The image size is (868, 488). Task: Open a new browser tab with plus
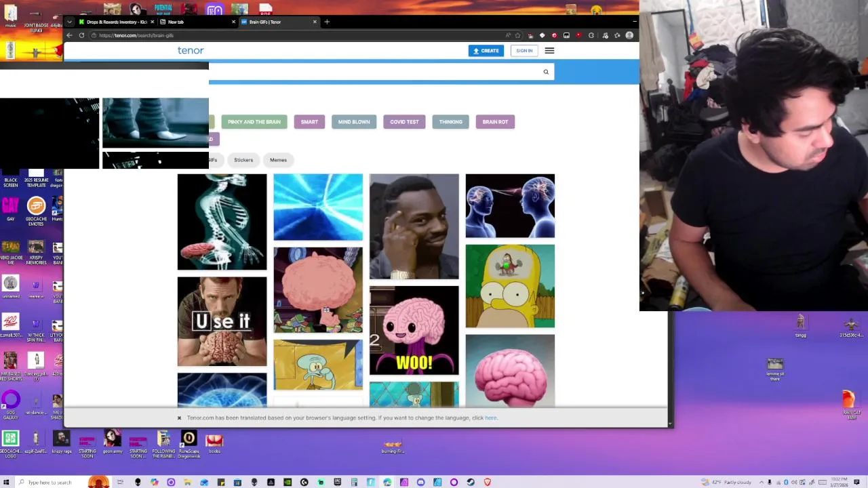[x=327, y=22]
